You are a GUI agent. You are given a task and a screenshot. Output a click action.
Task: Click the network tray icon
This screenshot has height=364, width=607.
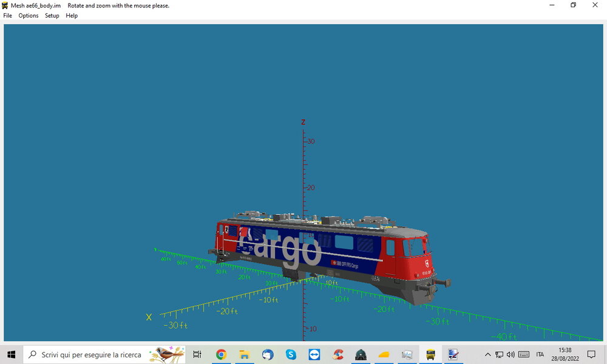pyautogui.click(x=500, y=354)
